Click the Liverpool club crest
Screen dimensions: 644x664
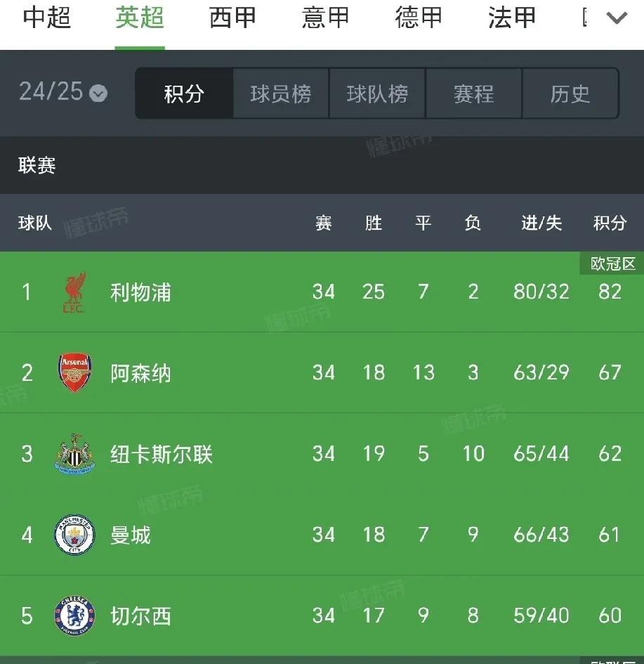click(74, 292)
